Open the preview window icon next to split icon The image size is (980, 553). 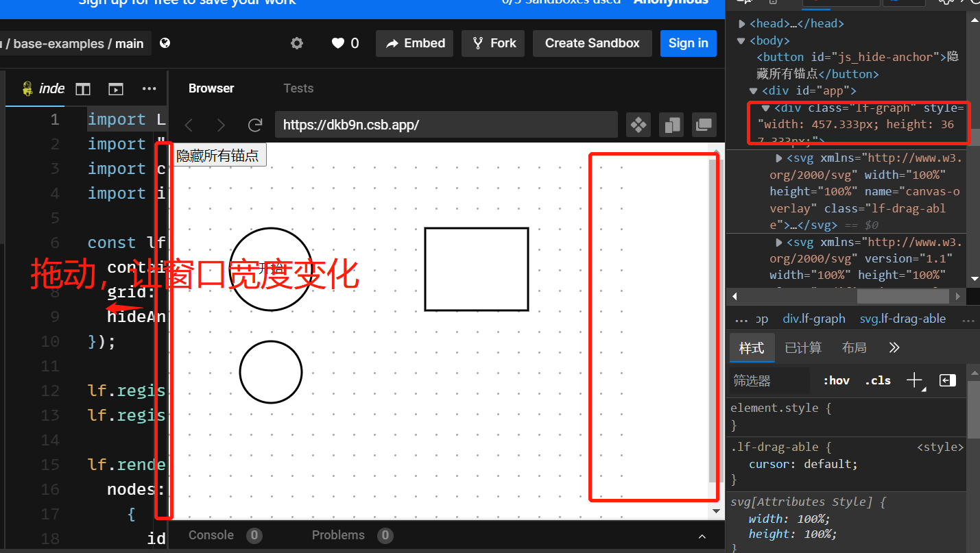coord(115,88)
